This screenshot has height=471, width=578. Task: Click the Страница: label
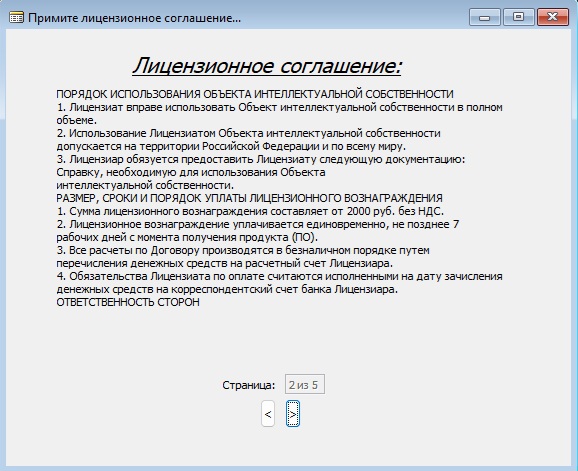[249, 385]
